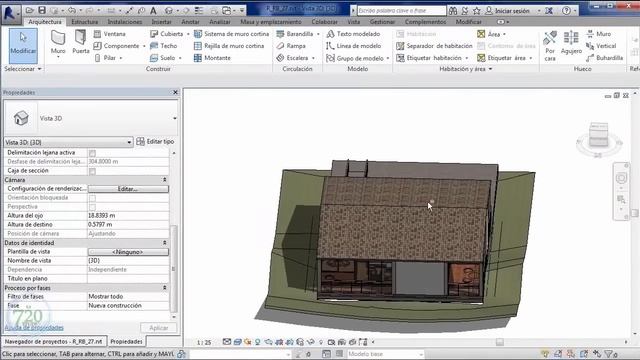Select the Escalera stair tool
Image resolution: width=640 pixels, height=360 pixels.
[x=293, y=58]
